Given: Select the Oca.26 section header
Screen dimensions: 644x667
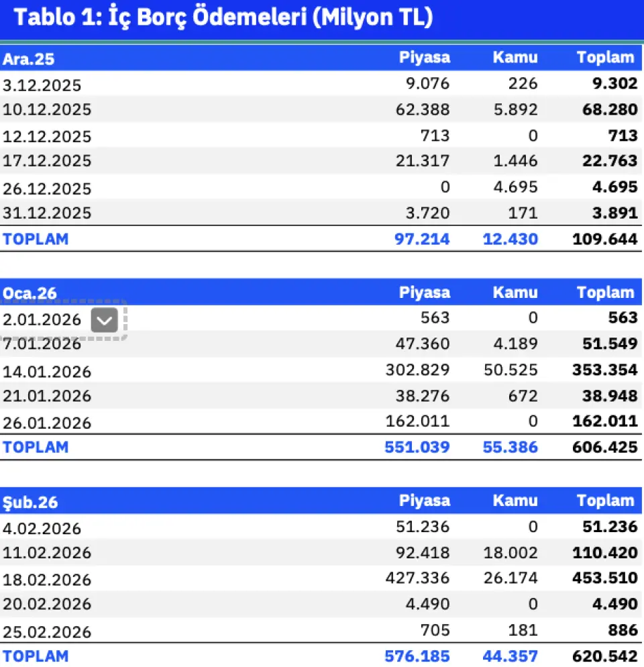Looking at the screenshot, I should [x=30, y=293].
